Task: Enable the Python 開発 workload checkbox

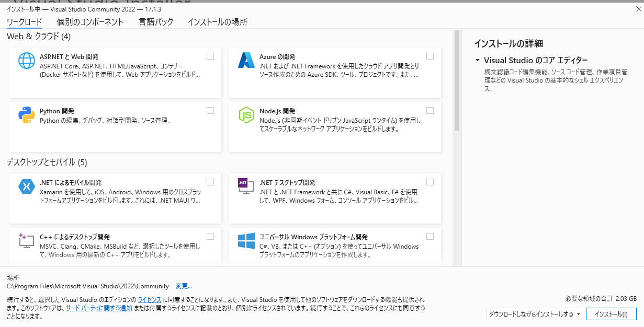Action: tap(210, 111)
